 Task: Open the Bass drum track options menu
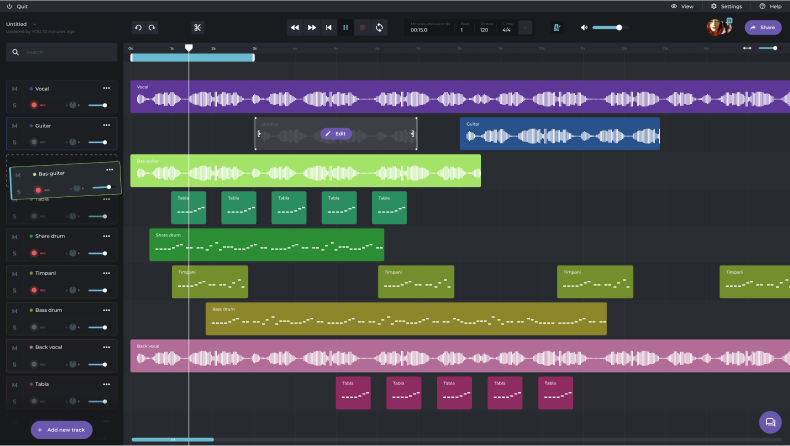pos(106,310)
